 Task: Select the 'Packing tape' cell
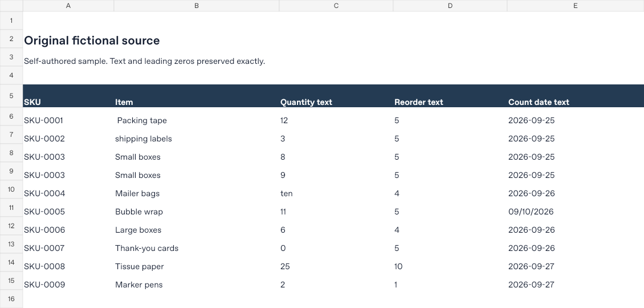[196, 116]
